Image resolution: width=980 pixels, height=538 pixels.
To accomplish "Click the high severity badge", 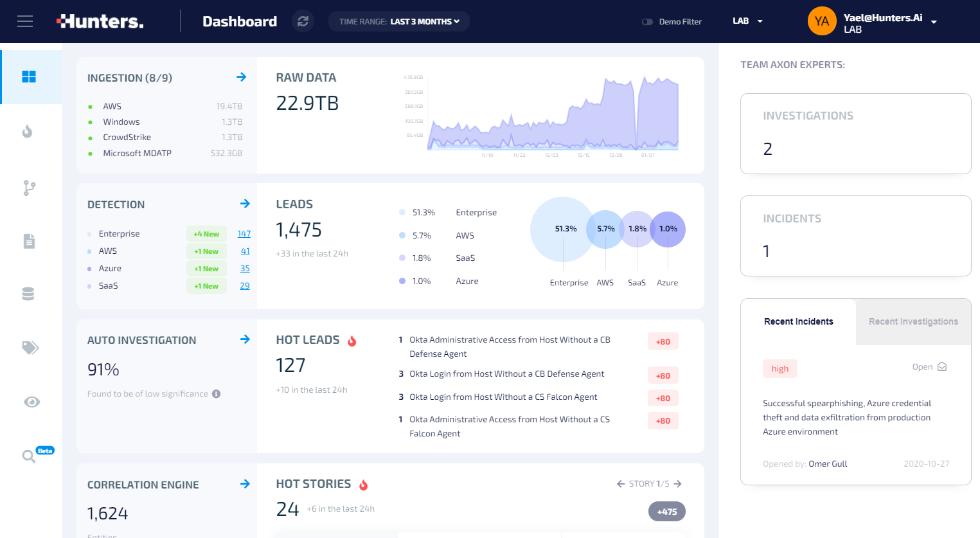I will click(780, 368).
